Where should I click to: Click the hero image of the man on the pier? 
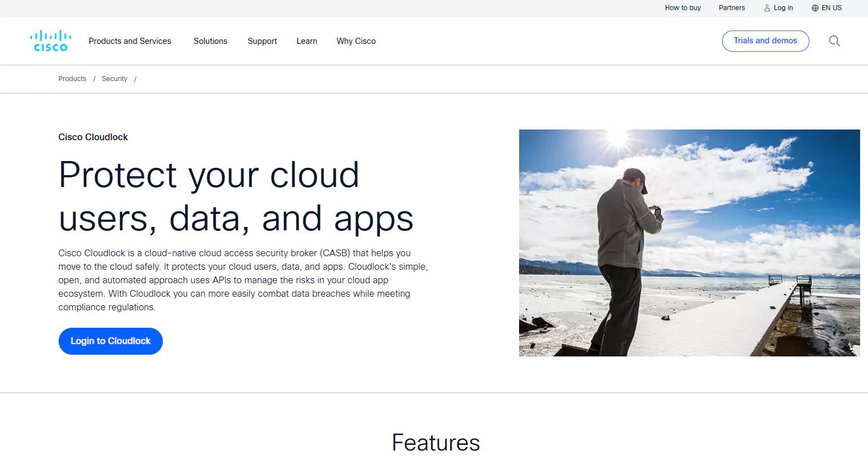[x=689, y=242]
